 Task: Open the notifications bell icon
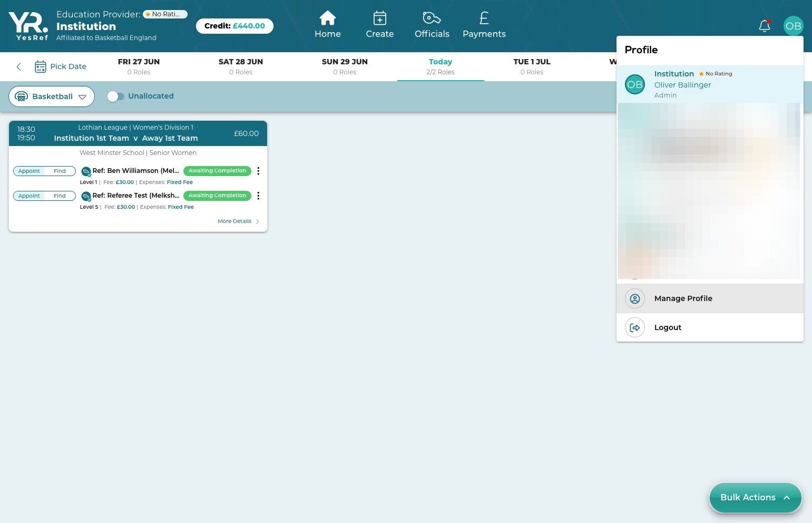(765, 26)
